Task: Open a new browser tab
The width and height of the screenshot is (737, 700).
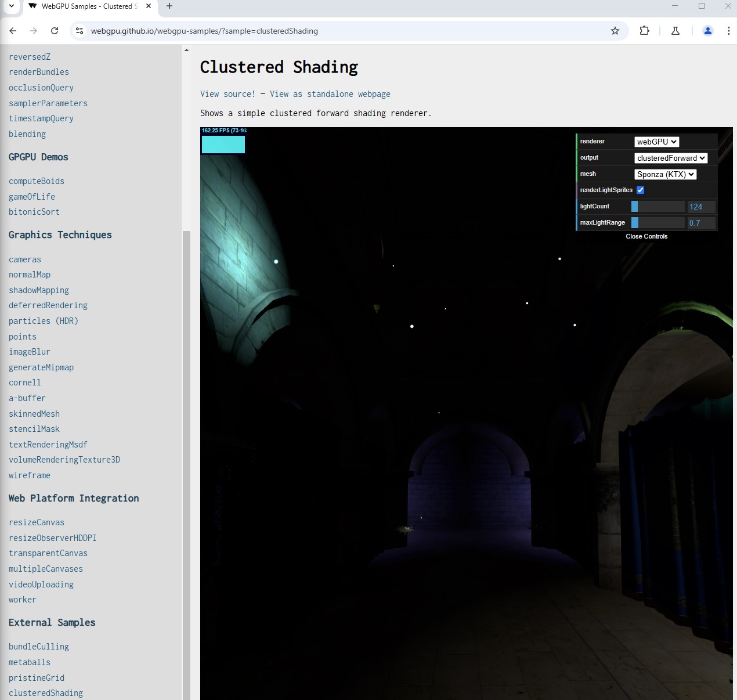Action: coord(169,6)
